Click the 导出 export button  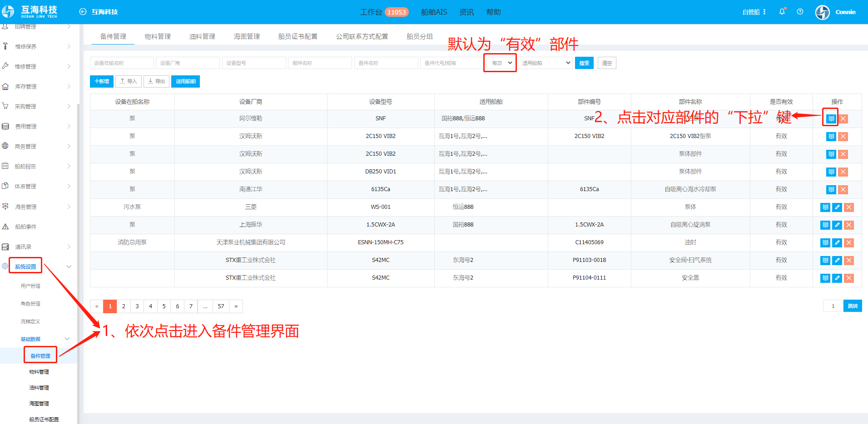[x=156, y=81]
